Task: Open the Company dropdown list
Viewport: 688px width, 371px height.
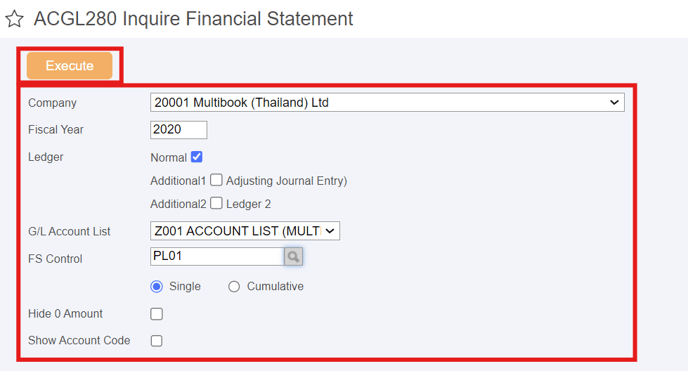Action: pyautogui.click(x=387, y=102)
